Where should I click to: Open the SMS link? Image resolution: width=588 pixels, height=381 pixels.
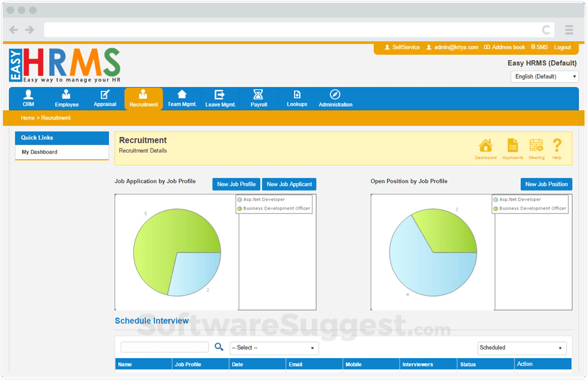coord(539,47)
